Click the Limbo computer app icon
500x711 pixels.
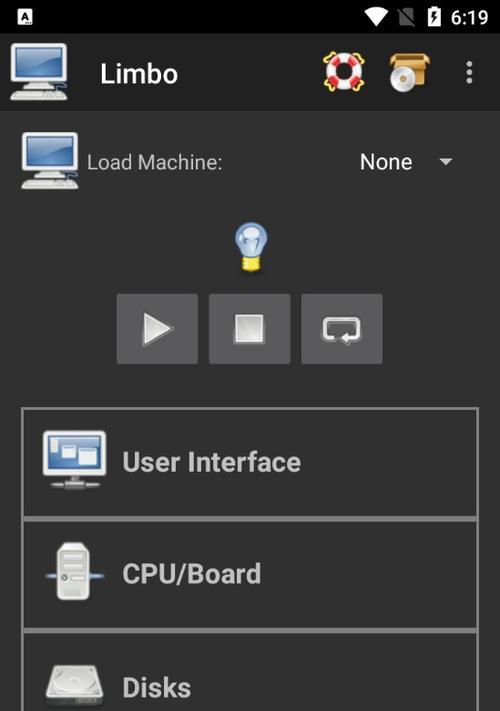pyautogui.click(x=39, y=72)
